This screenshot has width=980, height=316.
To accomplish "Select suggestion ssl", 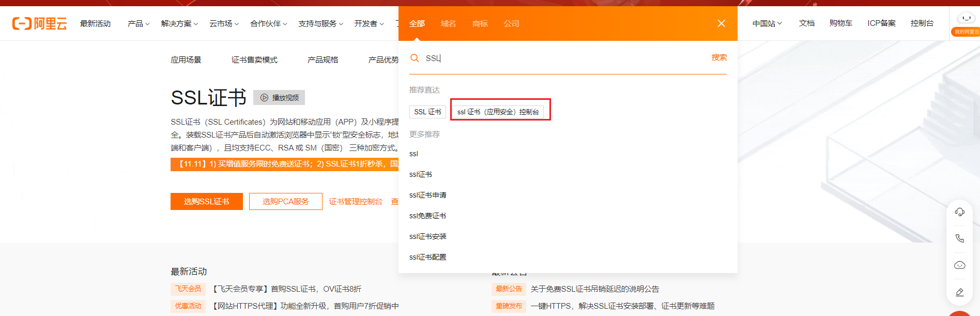I will point(414,154).
